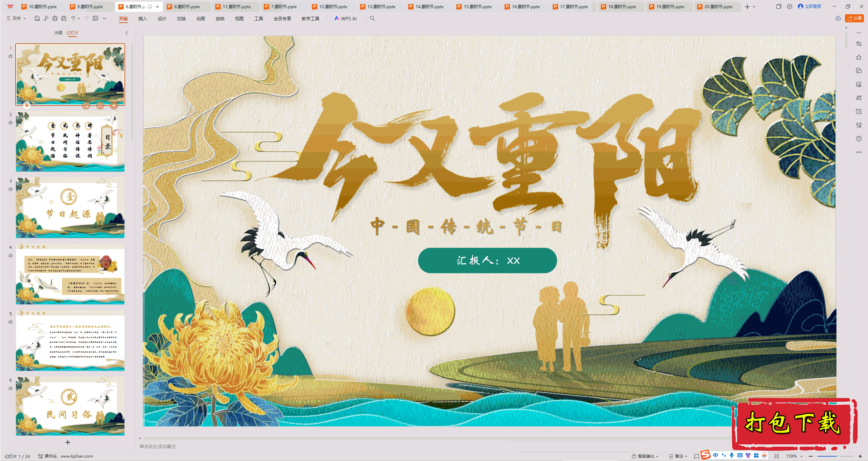Open the find resources book icon
Viewport: 868px width, 461px height.
(859, 112)
